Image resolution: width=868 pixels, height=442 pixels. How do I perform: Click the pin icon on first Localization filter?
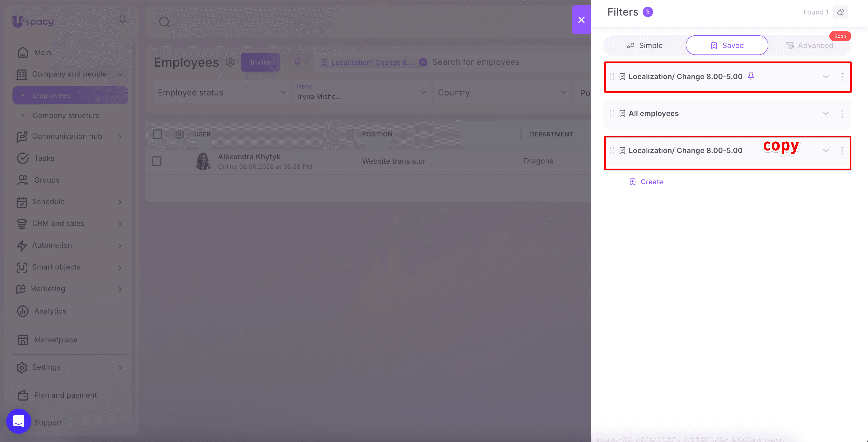click(x=751, y=77)
